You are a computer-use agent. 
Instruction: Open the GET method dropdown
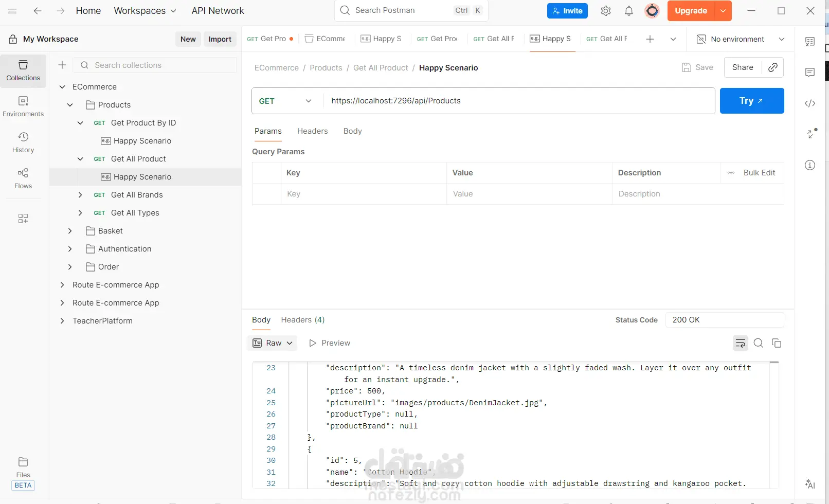pyautogui.click(x=285, y=101)
